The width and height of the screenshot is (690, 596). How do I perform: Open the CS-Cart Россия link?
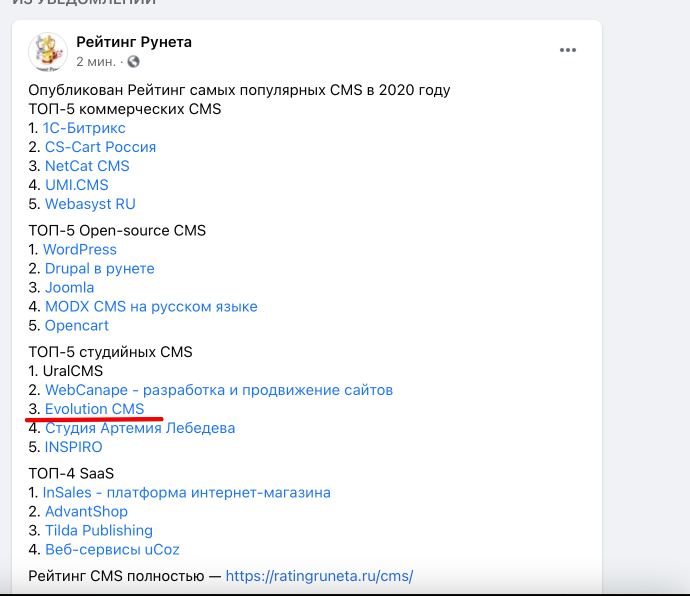(x=100, y=147)
